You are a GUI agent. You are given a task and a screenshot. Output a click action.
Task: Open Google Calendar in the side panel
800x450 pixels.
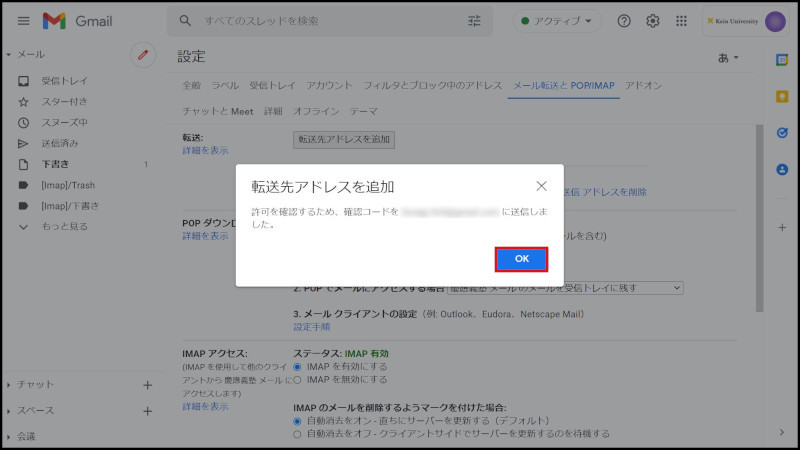point(782,60)
